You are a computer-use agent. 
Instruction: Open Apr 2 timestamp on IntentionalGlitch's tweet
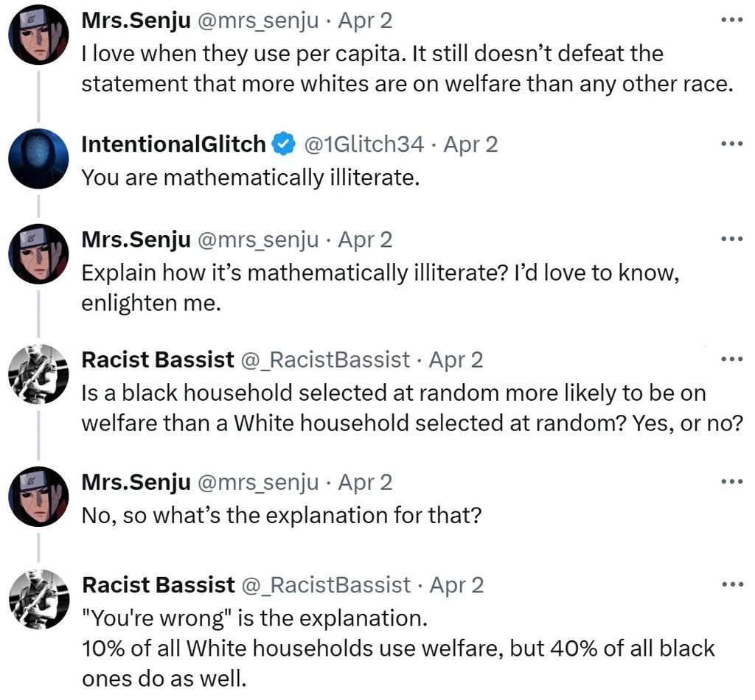coord(470,144)
